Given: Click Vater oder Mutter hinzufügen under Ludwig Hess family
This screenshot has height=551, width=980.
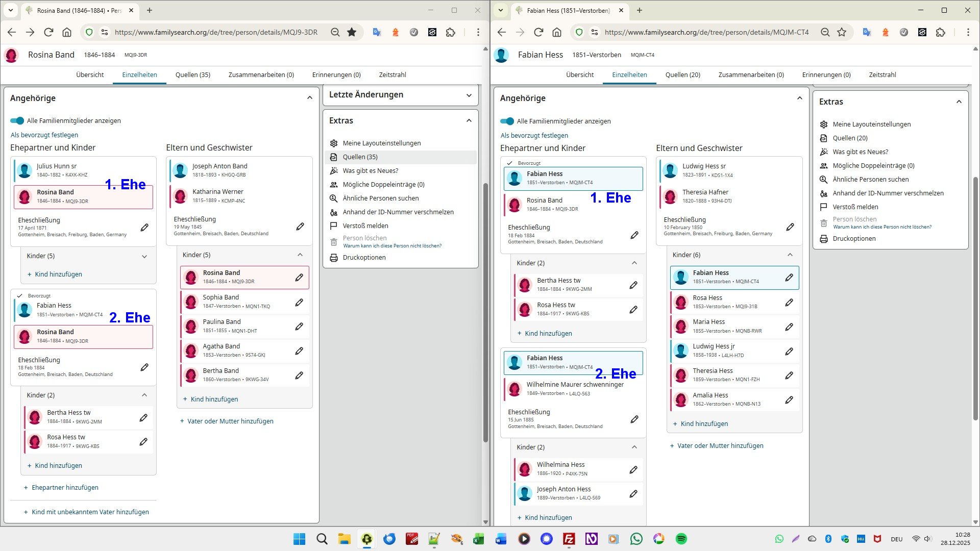Looking at the screenshot, I should tap(720, 446).
